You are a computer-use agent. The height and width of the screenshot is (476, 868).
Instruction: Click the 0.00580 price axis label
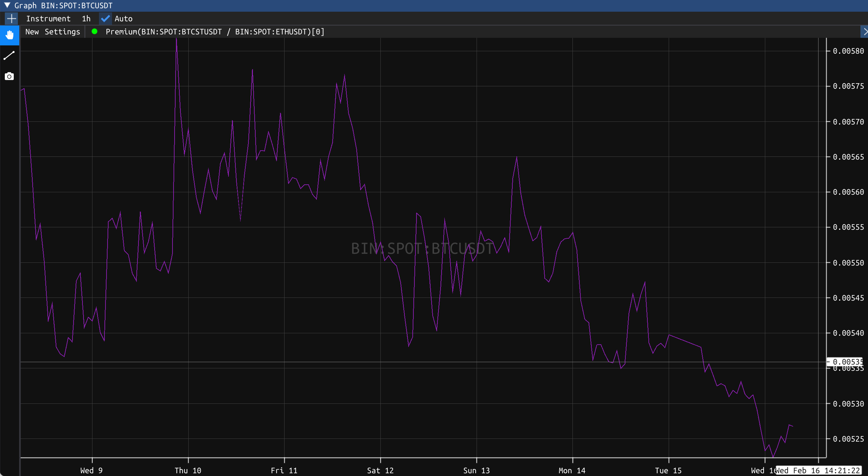tap(848, 51)
